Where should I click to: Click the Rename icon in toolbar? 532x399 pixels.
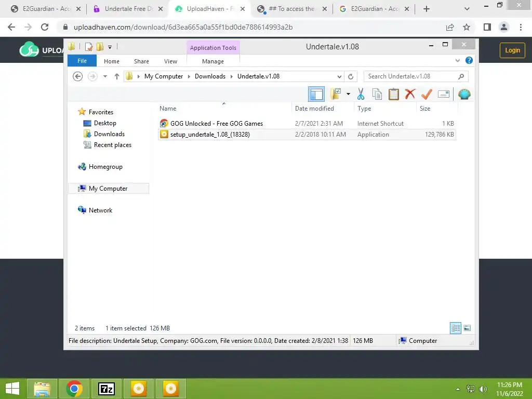444,94
